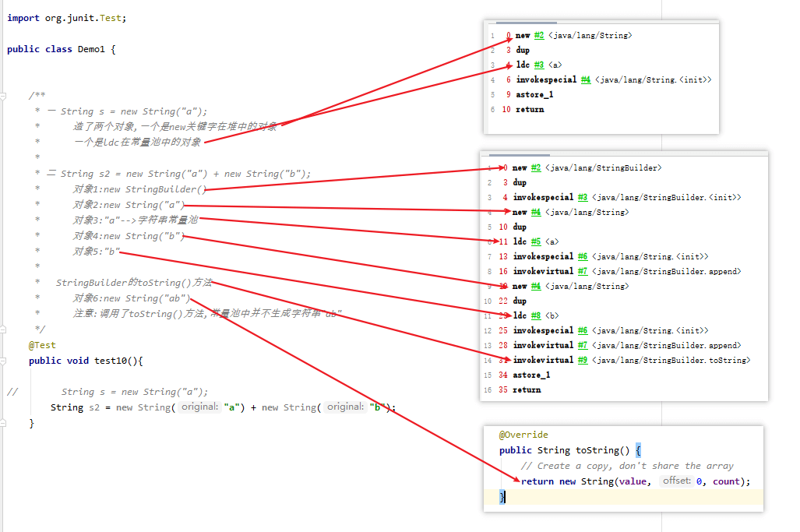Screen dimensions: 800x532
Task: Click the 'original:' hint before "b"
Action: point(345,407)
